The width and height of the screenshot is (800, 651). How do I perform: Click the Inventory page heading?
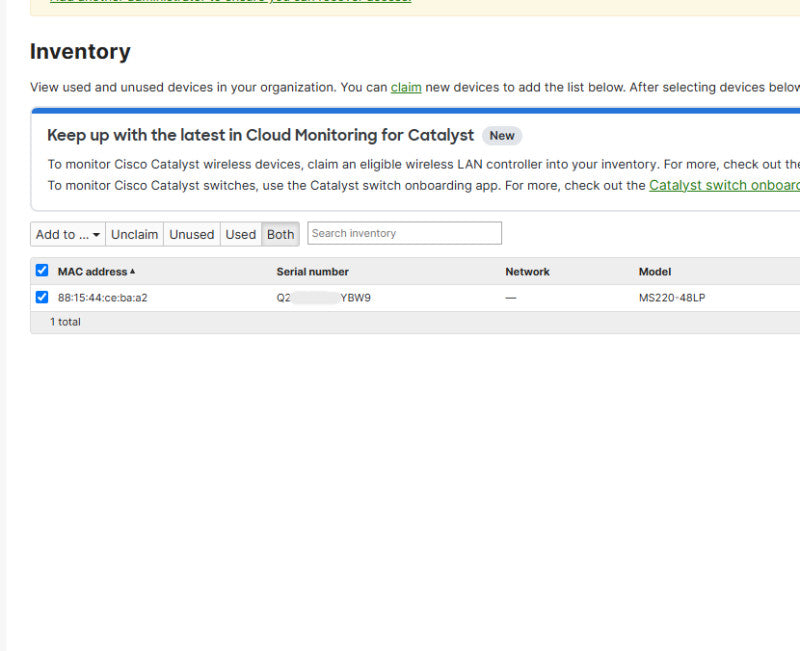pos(80,52)
